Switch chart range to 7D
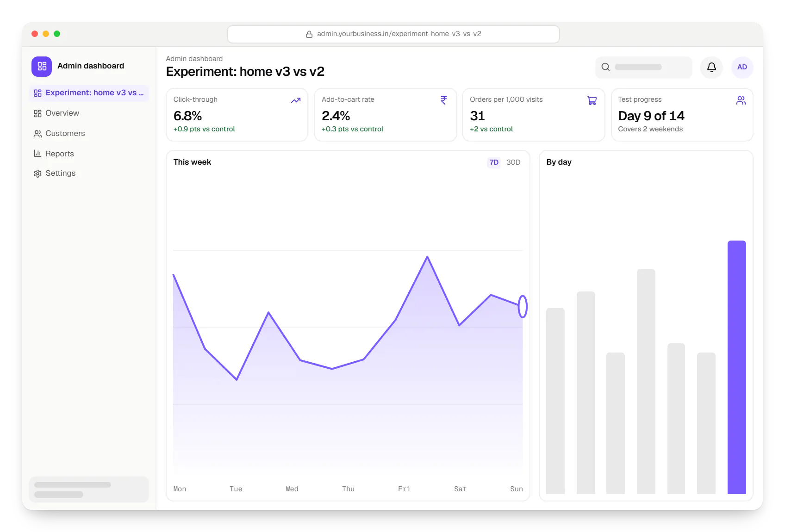 pyautogui.click(x=494, y=162)
